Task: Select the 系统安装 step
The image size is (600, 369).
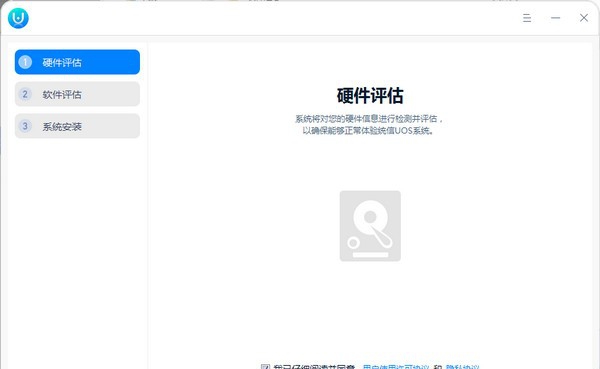Action: (x=77, y=126)
